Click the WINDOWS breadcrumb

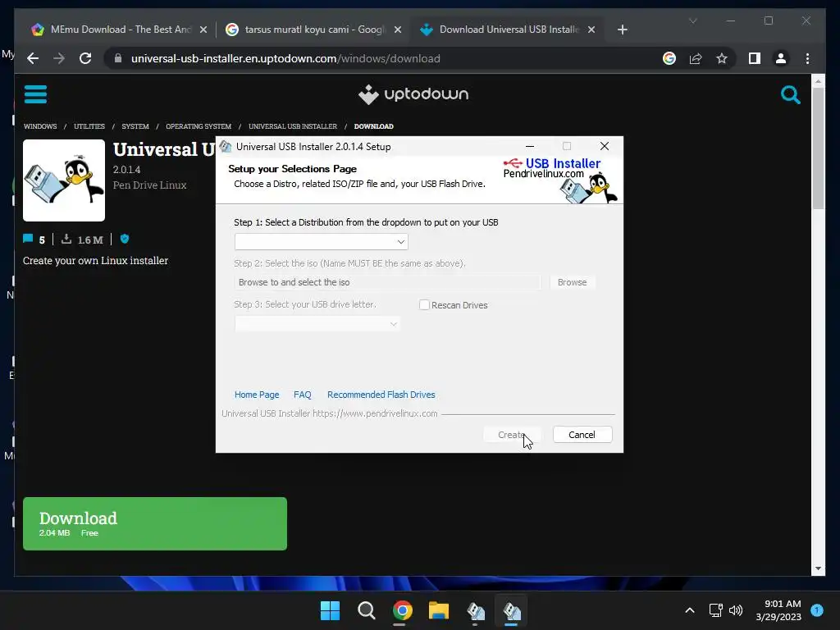pyautogui.click(x=40, y=126)
